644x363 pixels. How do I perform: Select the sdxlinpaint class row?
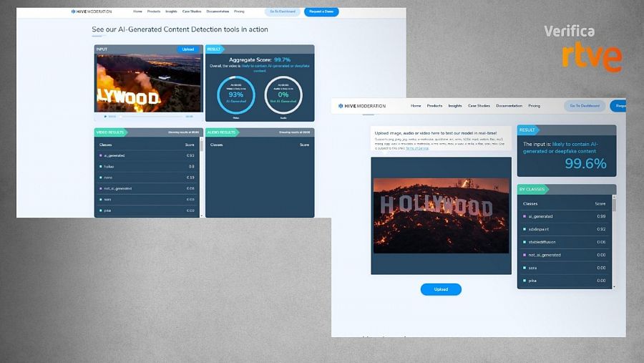[x=565, y=229]
